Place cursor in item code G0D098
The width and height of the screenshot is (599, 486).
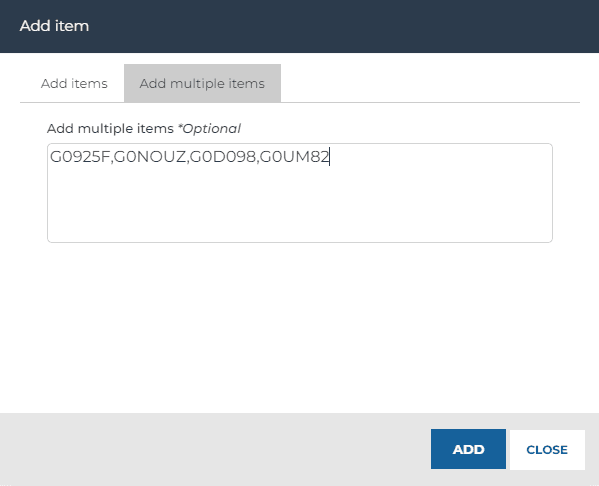coord(223,157)
